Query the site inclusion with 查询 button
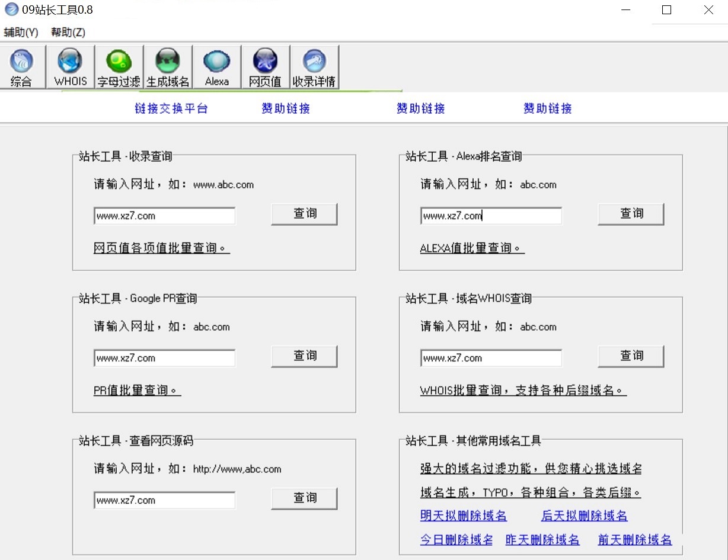The height and width of the screenshot is (560, 728). 304,214
